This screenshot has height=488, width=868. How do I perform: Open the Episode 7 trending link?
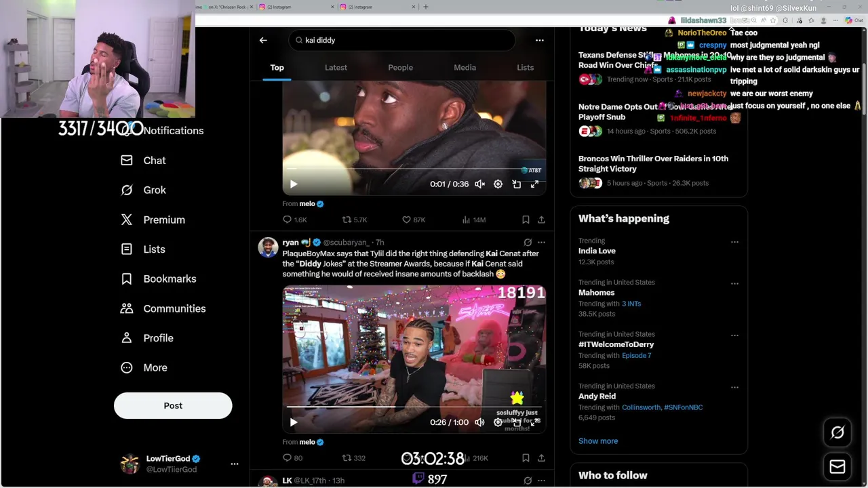(637, 356)
